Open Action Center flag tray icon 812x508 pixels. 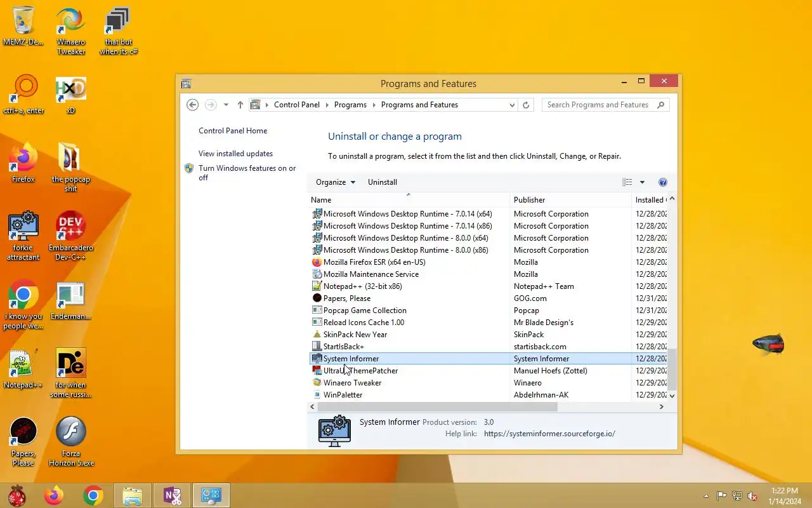tap(722, 496)
